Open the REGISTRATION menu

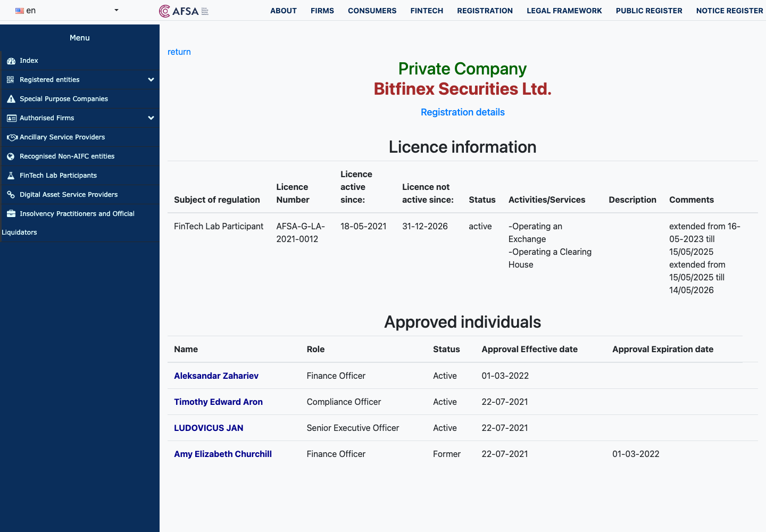click(485, 11)
